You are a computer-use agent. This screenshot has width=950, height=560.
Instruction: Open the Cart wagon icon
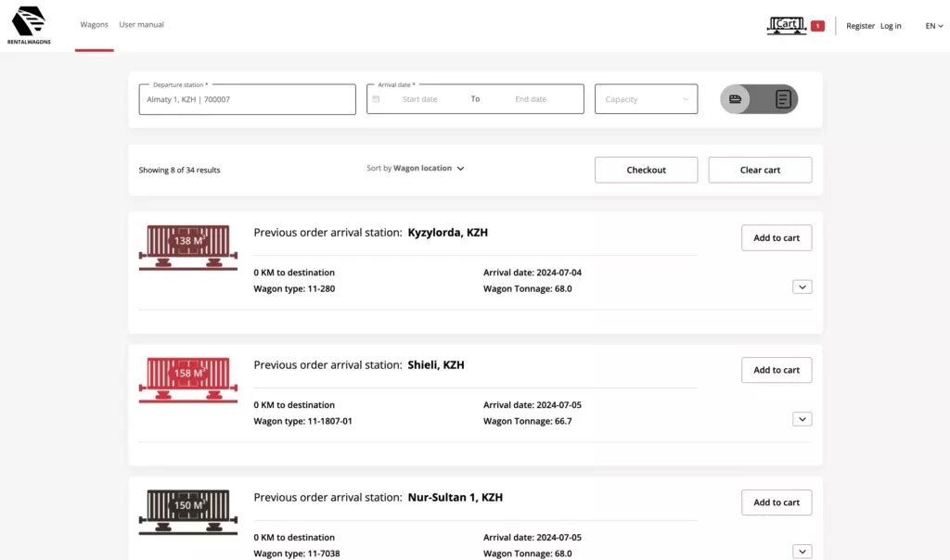click(787, 25)
